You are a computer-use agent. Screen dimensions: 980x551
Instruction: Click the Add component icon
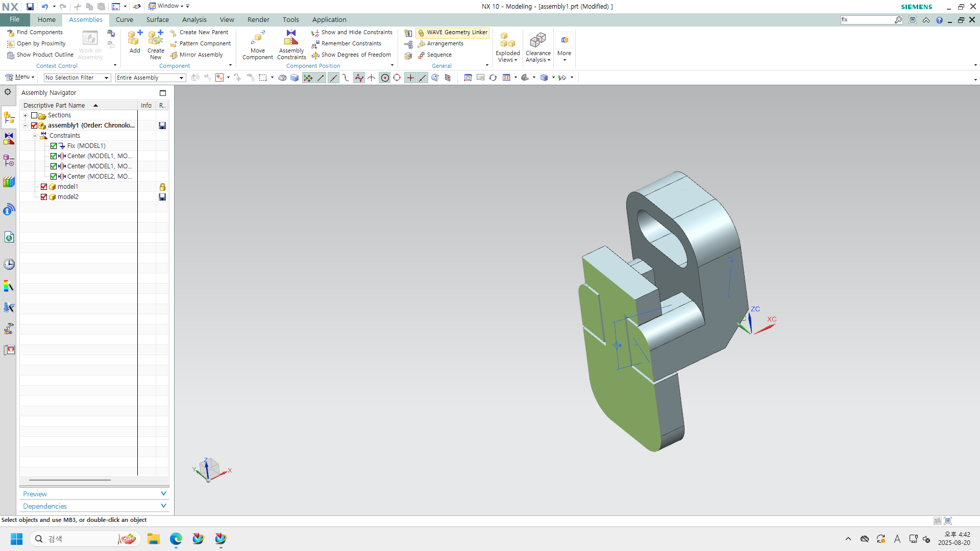pos(135,38)
